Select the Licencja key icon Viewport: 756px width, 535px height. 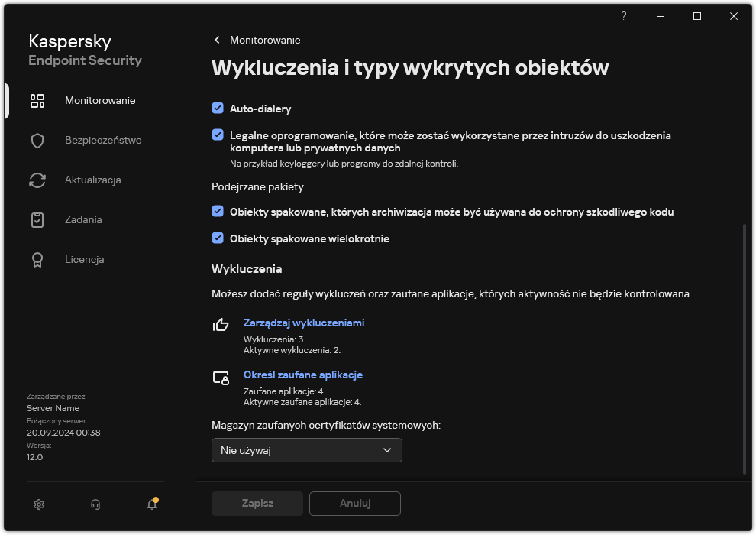point(37,259)
